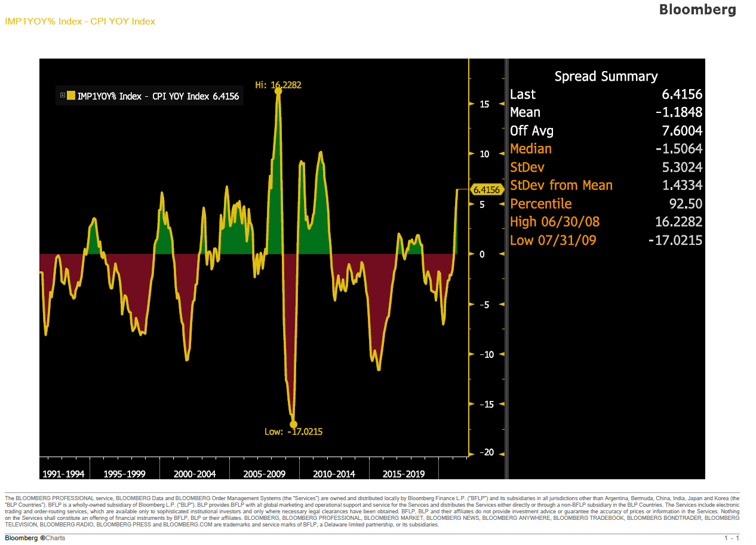Select the 1995-1999 time axis segment

tap(124, 474)
